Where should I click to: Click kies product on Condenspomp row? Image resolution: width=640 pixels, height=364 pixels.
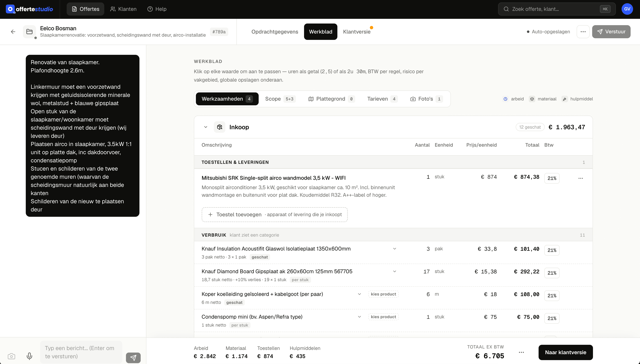tap(383, 317)
